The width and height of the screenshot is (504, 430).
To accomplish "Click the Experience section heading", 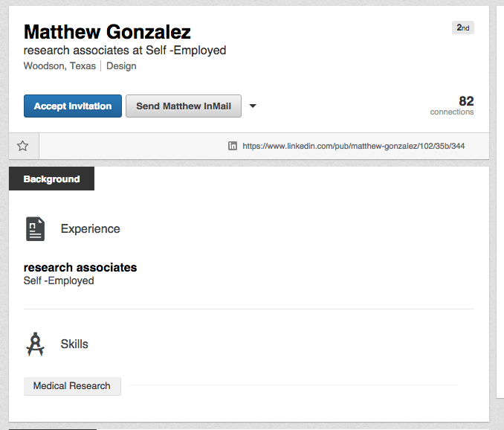I will [90, 229].
